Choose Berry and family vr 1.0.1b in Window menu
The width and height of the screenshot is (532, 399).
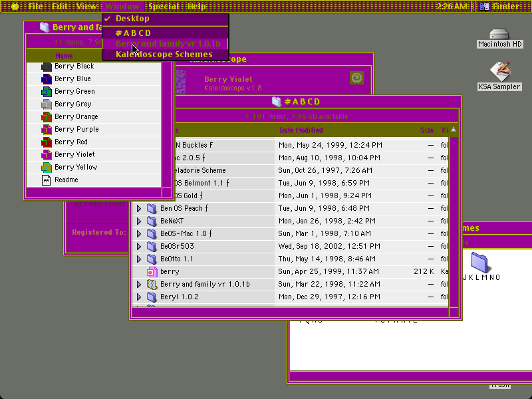(166, 44)
